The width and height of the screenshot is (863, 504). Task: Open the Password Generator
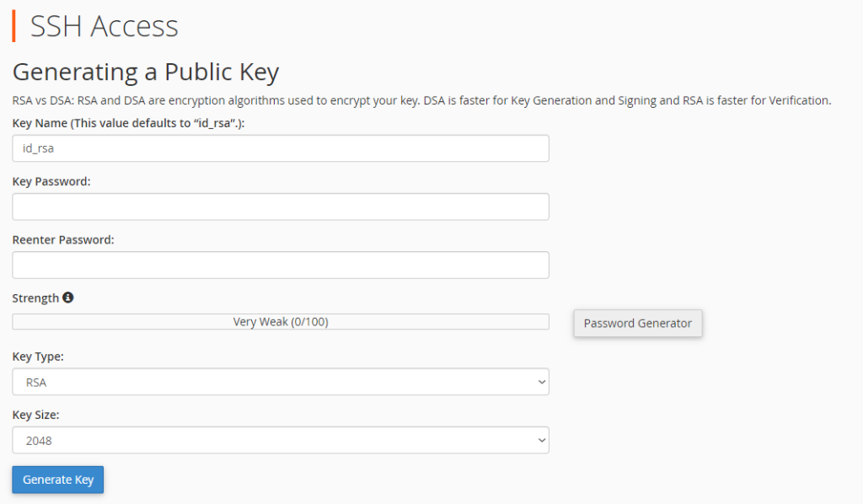637,323
